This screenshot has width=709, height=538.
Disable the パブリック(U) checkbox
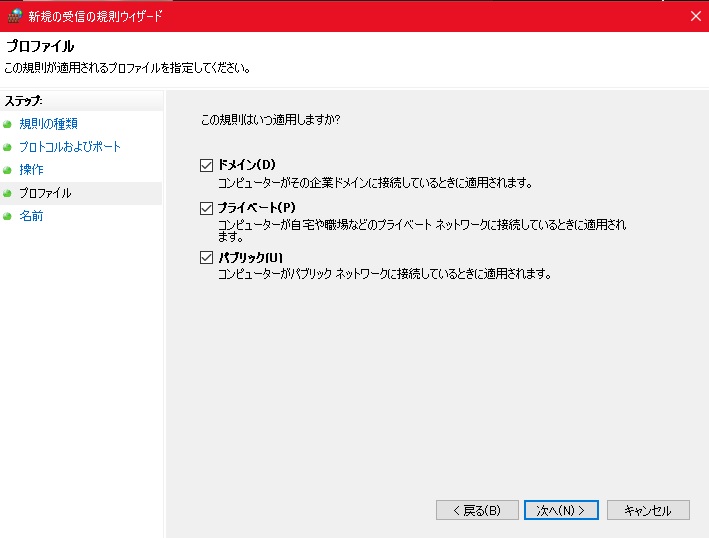point(207,258)
